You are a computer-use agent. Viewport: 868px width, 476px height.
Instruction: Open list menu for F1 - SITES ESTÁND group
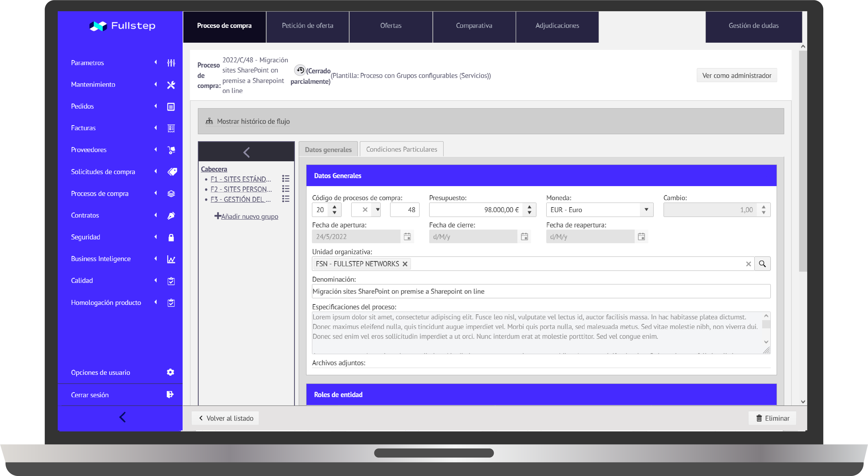(285, 179)
